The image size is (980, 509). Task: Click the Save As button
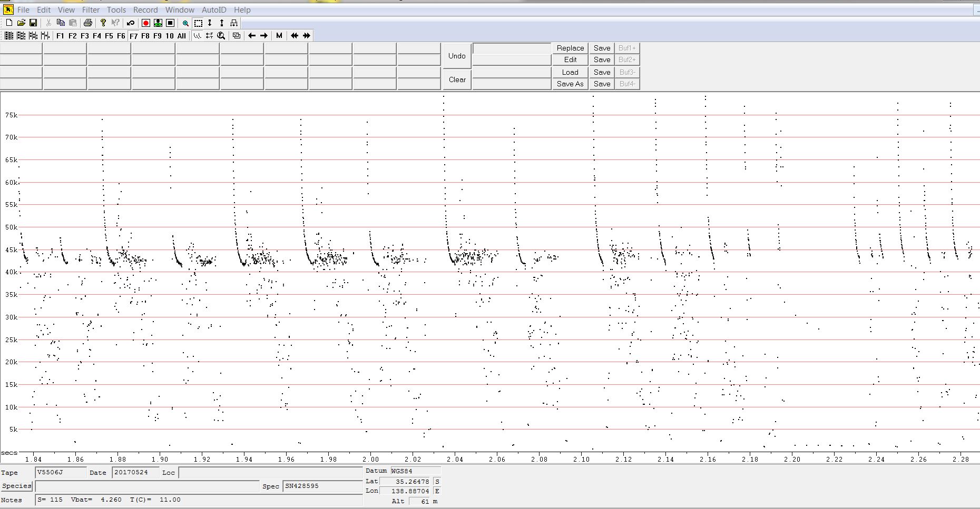tap(570, 84)
